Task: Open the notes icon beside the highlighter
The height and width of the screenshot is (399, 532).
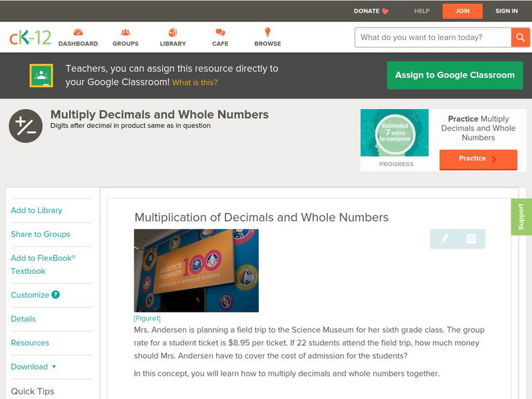Action: 471,239
